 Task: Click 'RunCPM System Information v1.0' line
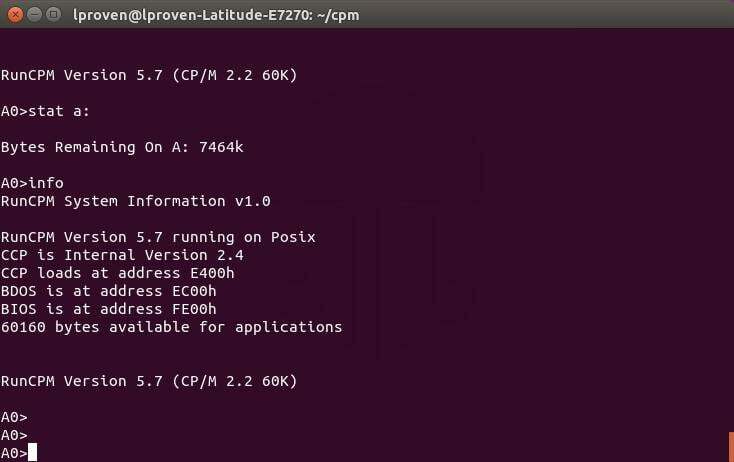pos(135,201)
